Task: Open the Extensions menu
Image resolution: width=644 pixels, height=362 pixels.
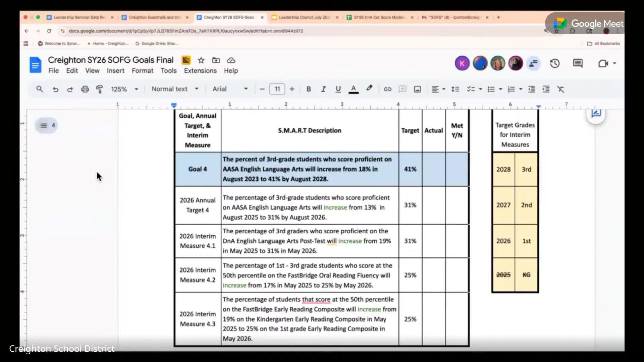Action: pyautogui.click(x=200, y=71)
